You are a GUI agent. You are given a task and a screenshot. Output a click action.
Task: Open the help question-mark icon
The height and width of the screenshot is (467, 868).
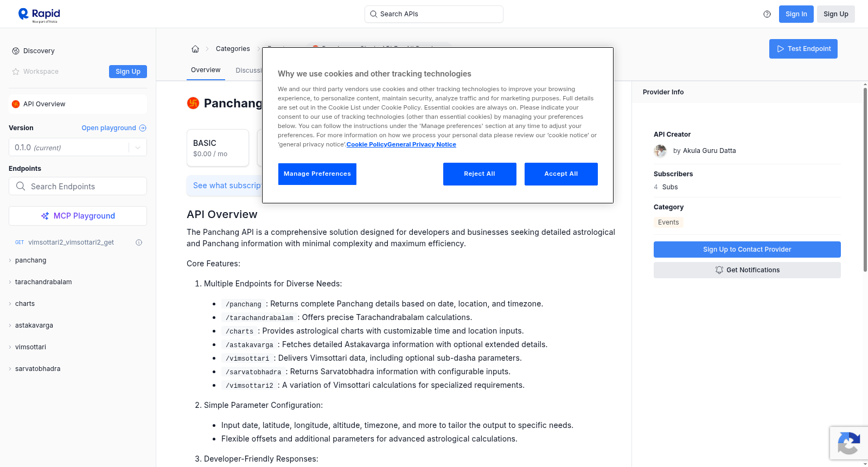(x=767, y=14)
